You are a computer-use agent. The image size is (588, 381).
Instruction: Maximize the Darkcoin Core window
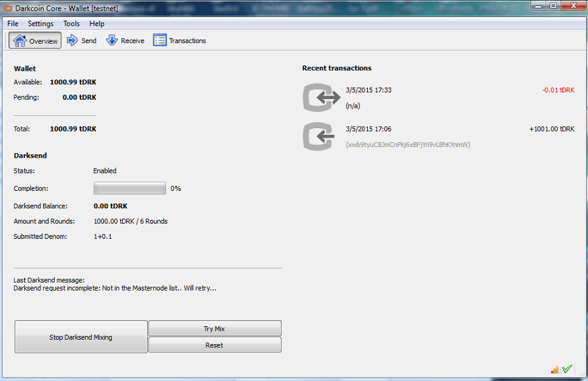(x=553, y=5)
